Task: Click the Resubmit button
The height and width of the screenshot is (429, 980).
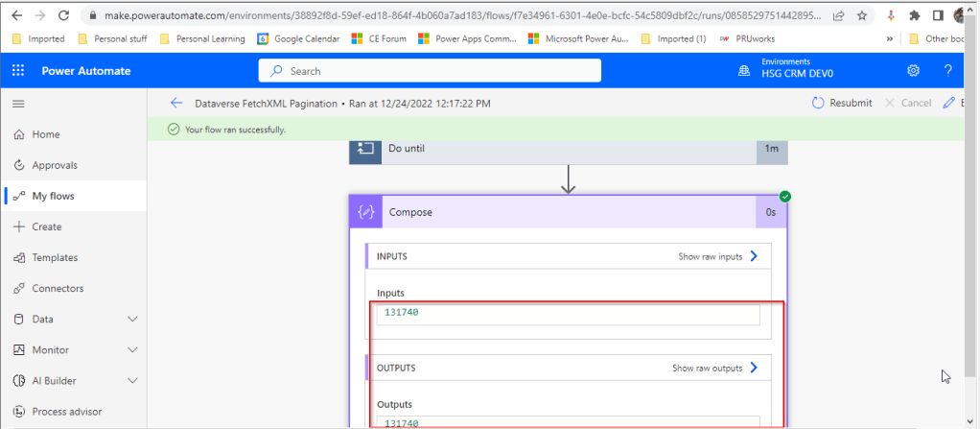Action: 842,103
